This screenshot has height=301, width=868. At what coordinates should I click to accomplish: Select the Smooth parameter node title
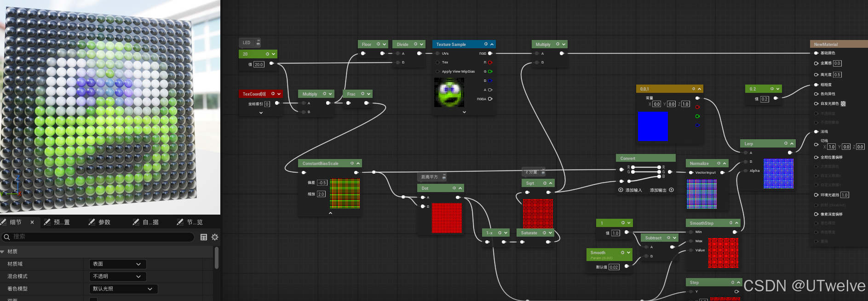pos(598,252)
